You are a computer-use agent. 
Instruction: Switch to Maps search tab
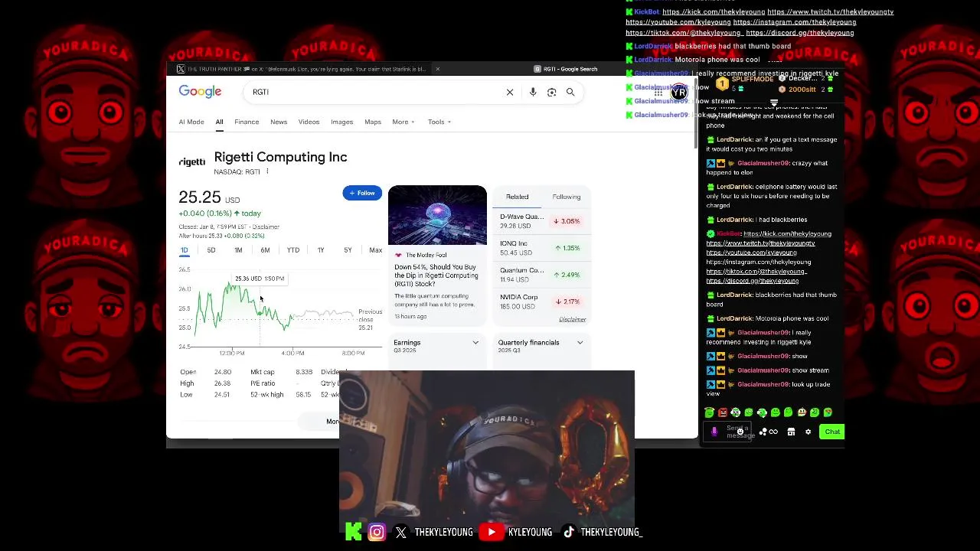(373, 122)
